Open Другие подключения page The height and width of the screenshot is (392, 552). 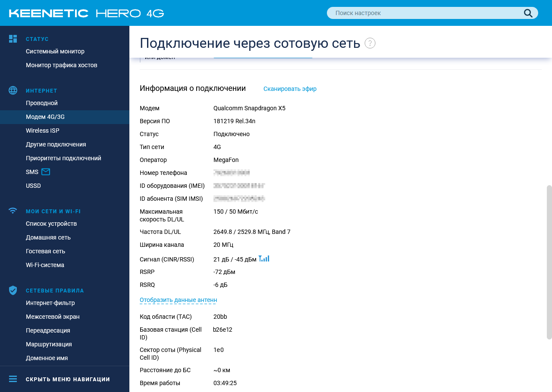[56, 144]
